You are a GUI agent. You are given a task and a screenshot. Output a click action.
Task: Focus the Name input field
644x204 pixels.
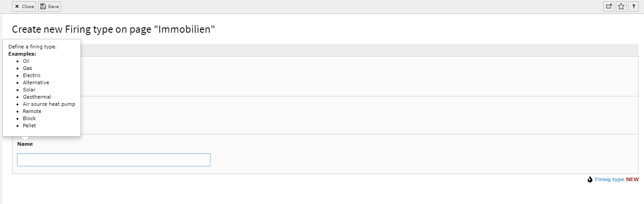pos(114,160)
